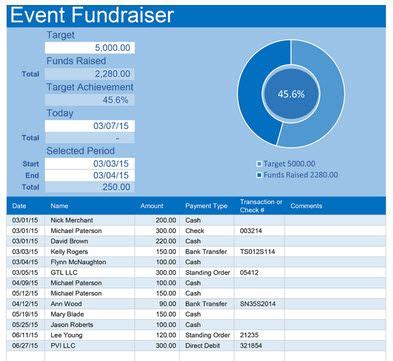Select the Today total dash cell
The width and height of the screenshot is (393, 361).
click(x=90, y=138)
